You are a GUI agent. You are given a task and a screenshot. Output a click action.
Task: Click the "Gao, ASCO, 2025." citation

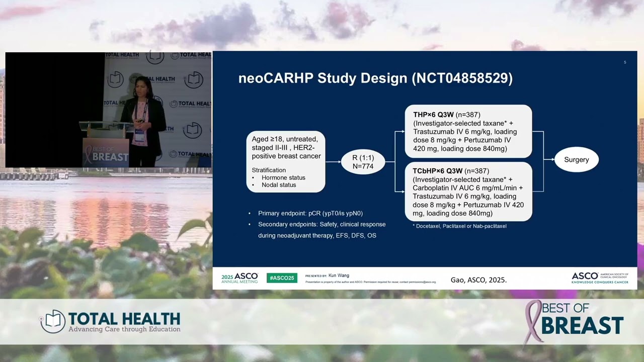click(478, 280)
